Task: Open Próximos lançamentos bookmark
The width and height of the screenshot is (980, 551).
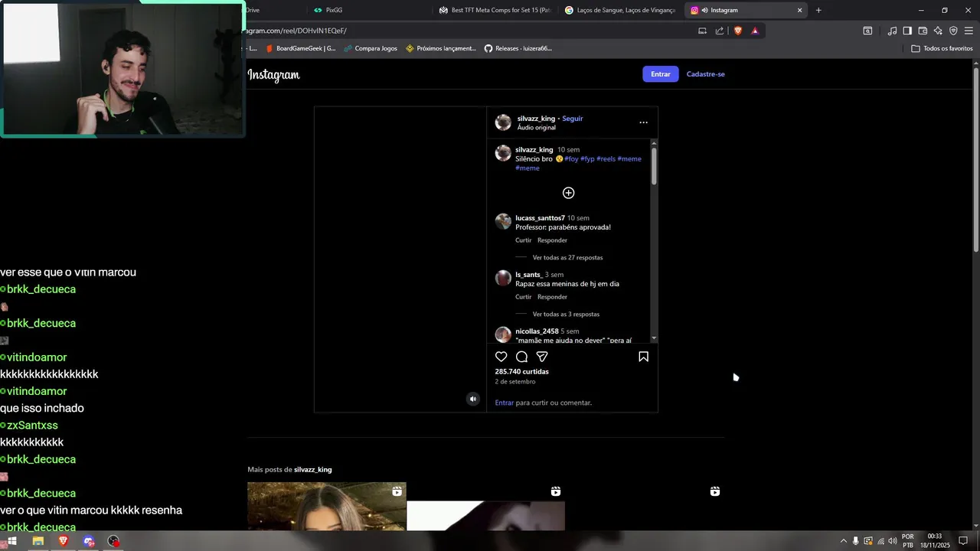Action: click(441, 48)
